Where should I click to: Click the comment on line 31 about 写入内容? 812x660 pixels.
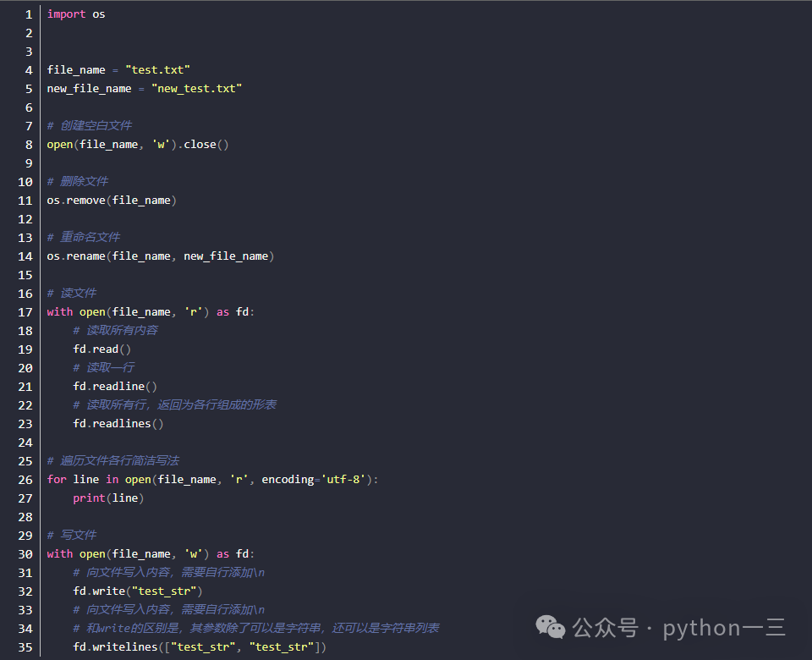[x=169, y=573]
